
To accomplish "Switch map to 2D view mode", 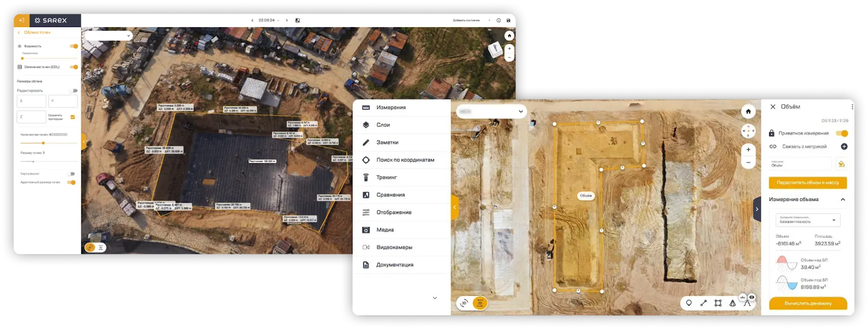I will point(480,303).
